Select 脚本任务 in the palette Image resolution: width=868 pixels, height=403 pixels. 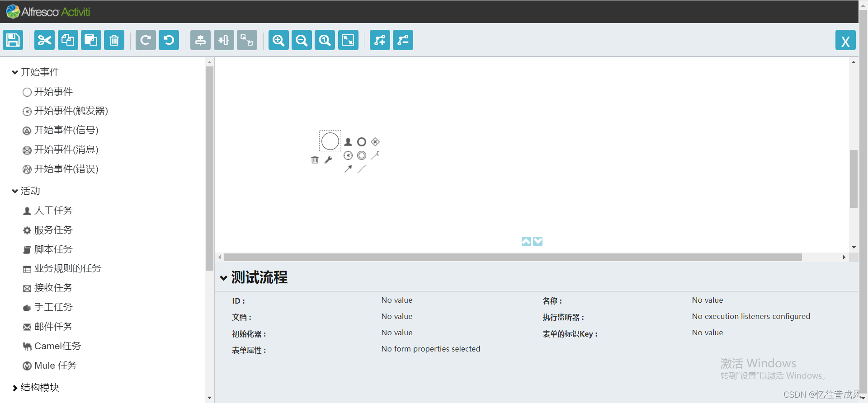pos(47,249)
